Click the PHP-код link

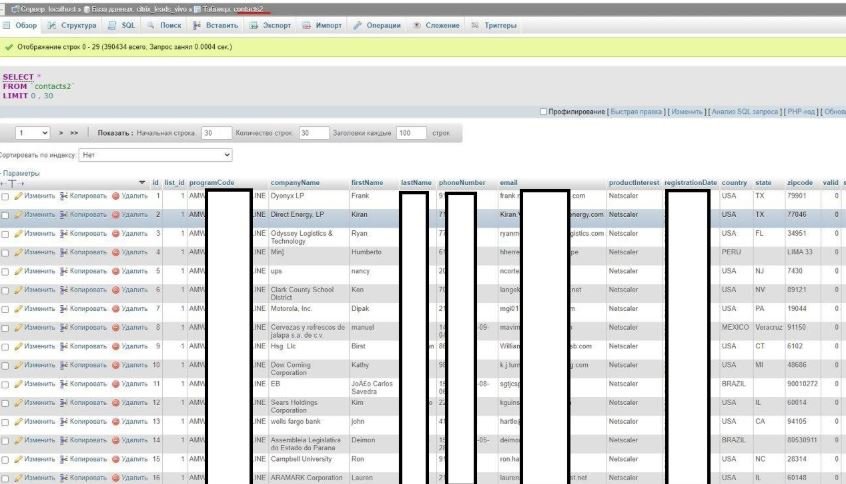[801, 112]
